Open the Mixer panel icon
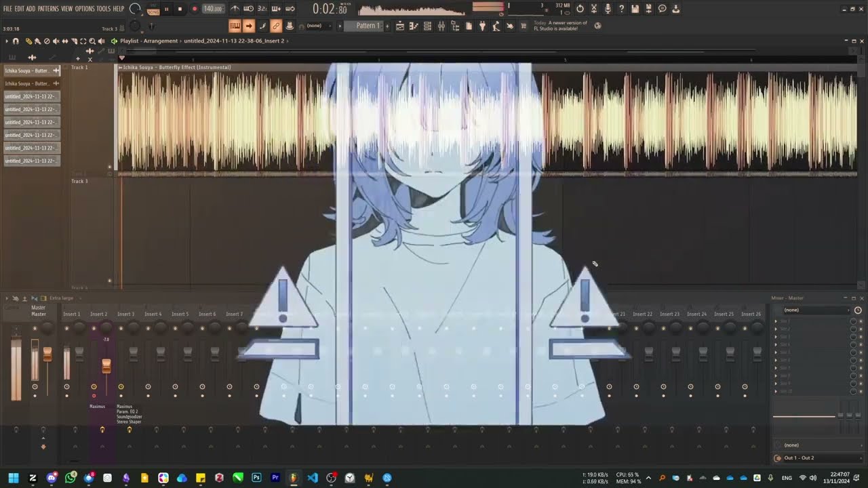 pyautogui.click(x=442, y=25)
